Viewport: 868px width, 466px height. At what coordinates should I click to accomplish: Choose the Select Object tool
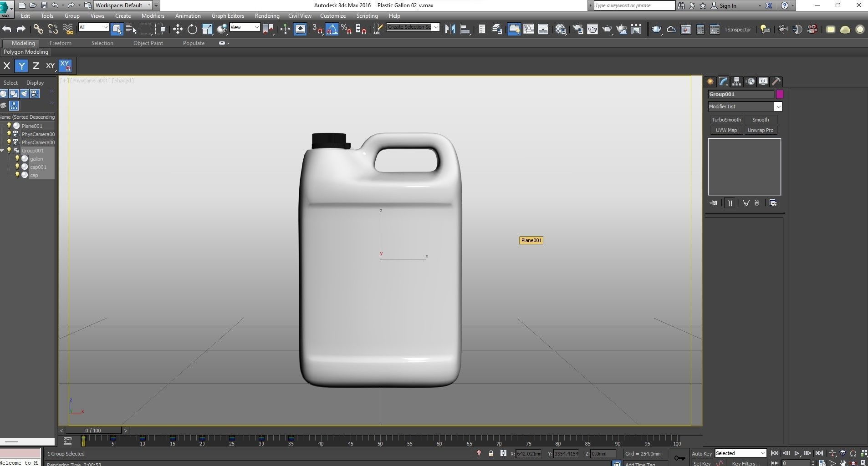[x=117, y=29]
